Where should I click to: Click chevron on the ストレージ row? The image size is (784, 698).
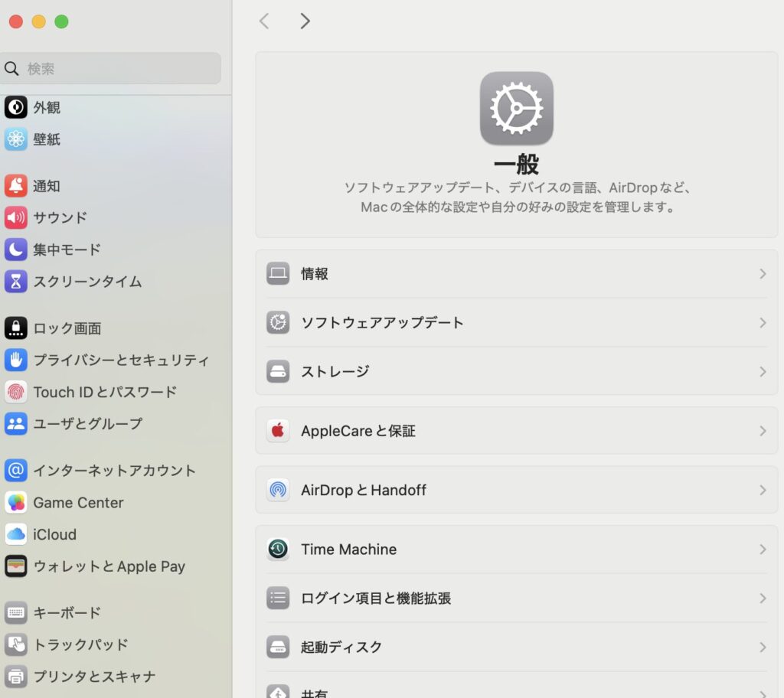click(x=762, y=372)
